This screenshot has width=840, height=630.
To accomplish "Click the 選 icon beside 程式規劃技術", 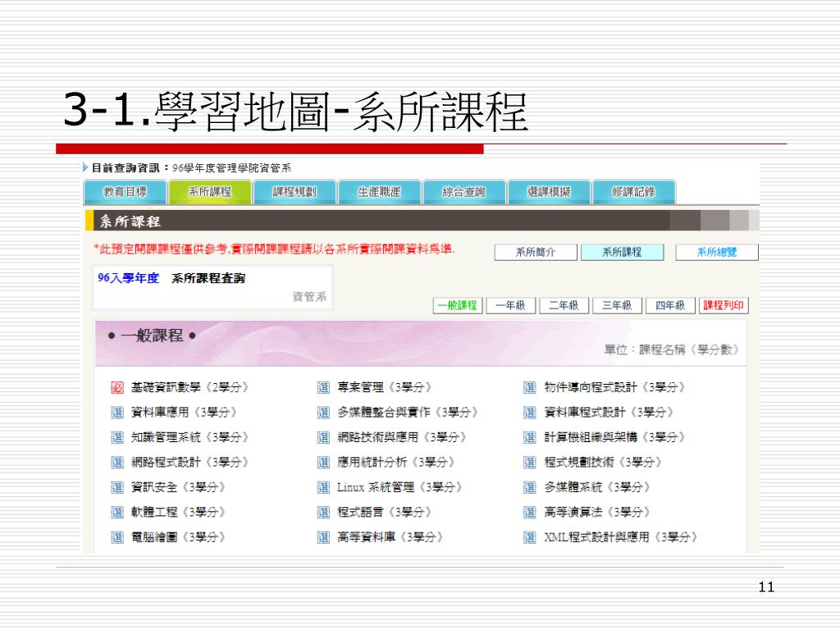I will [x=530, y=463].
